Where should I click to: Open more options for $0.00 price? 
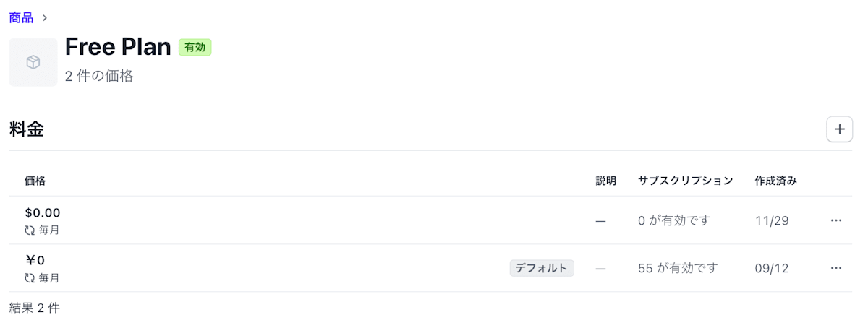pyautogui.click(x=836, y=220)
